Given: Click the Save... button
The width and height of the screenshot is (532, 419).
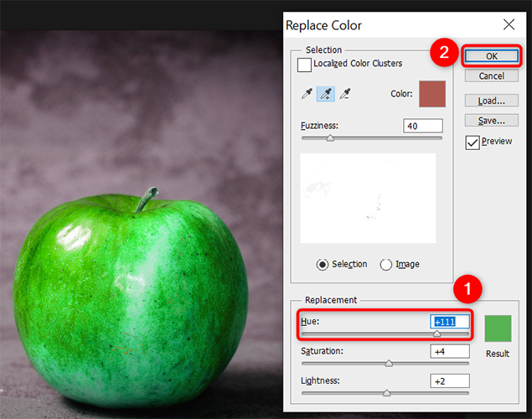Looking at the screenshot, I should tap(492, 120).
